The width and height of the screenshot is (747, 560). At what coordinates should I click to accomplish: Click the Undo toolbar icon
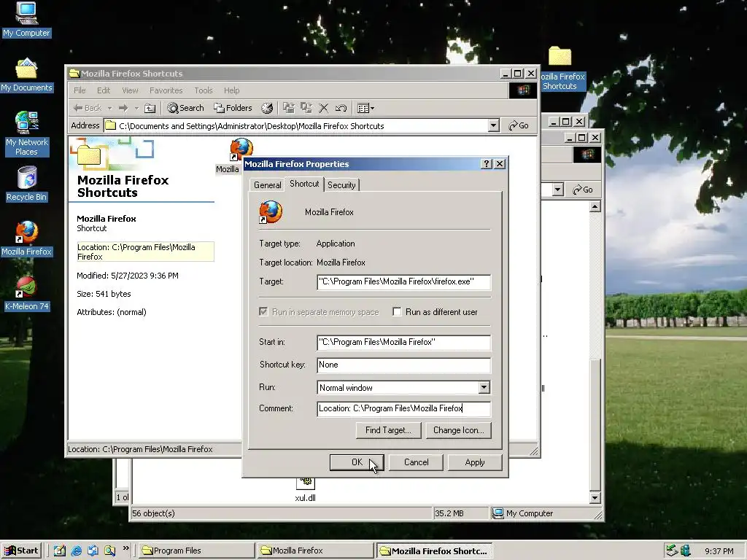341,108
